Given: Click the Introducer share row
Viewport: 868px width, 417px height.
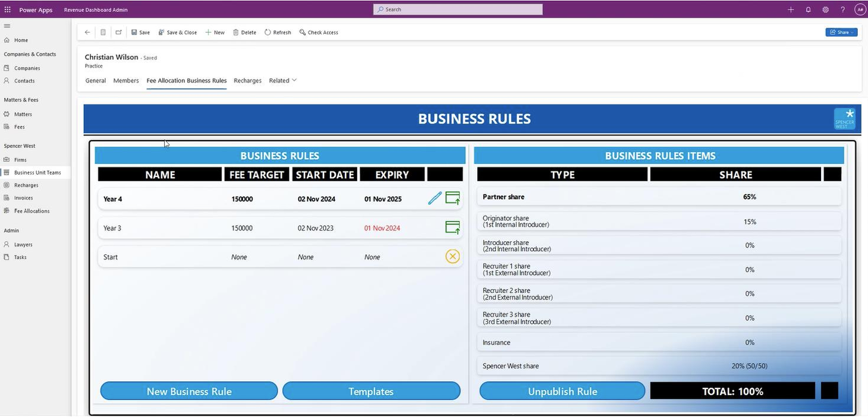Looking at the screenshot, I should (659, 245).
